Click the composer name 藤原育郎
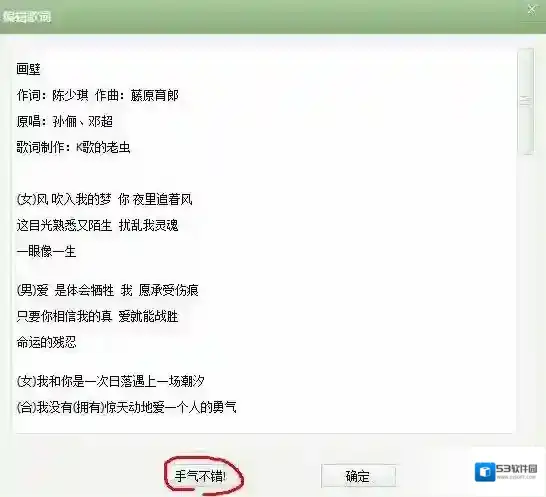The height and width of the screenshot is (497, 546). (x=155, y=95)
